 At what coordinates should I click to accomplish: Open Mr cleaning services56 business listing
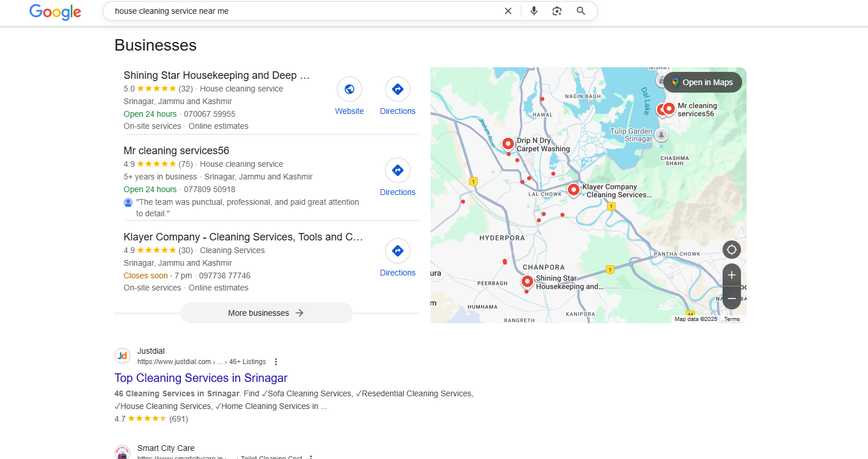coord(176,151)
